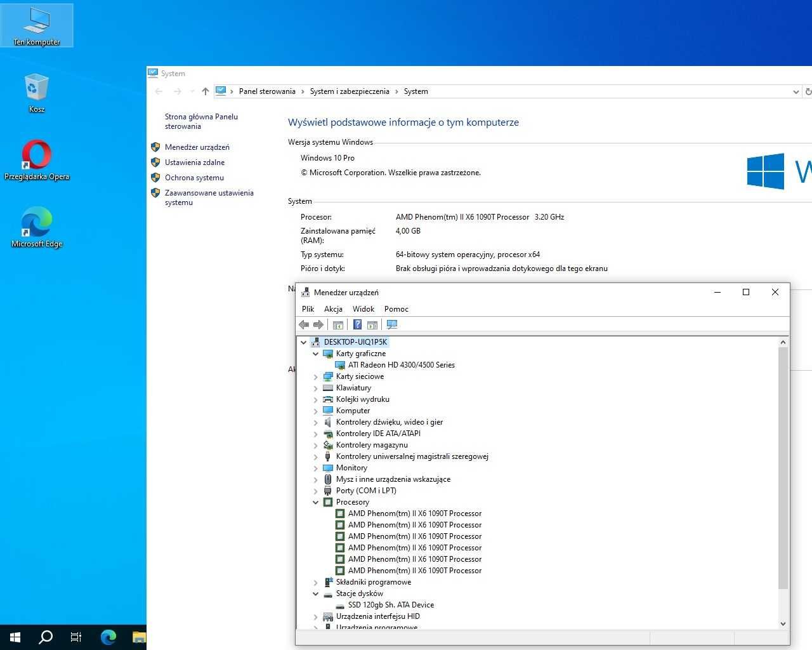Select Microsoft Edge desktop shortcut
This screenshot has width=812, height=650.
point(37,227)
